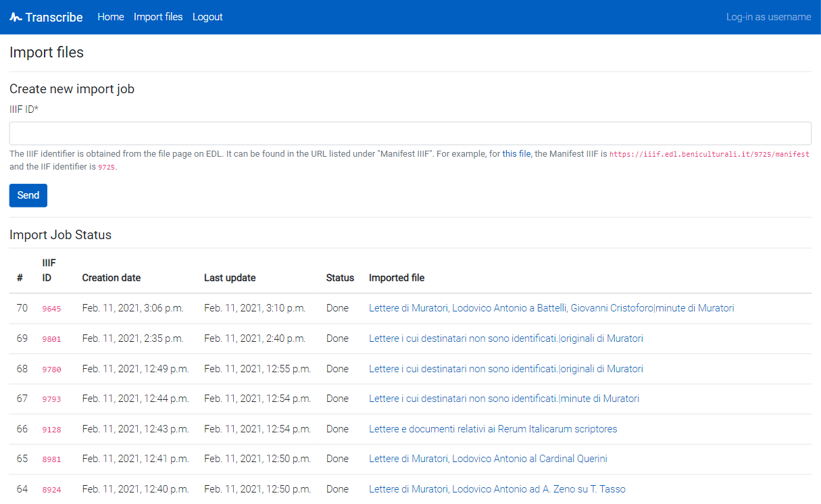The height and width of the screenshot is (504, 821).
Task: Click Done status of job 70
Action: pos(338,308)
